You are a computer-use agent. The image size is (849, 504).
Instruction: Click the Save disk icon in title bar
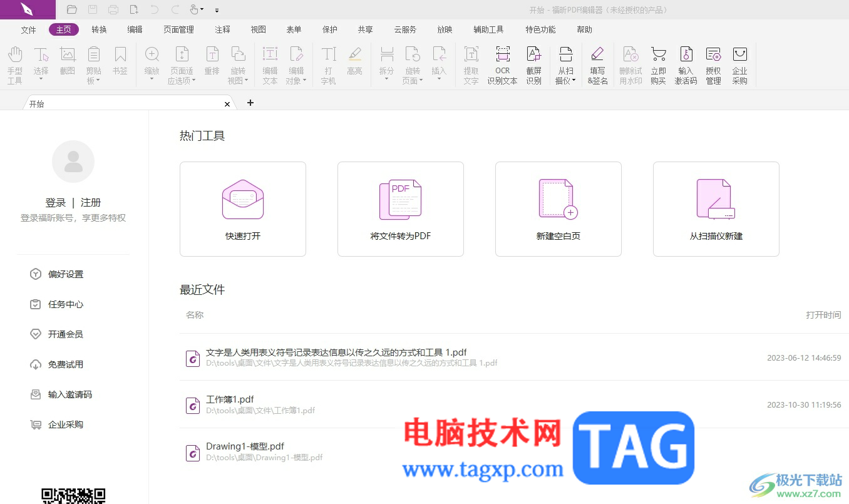pyautogui.click(x=93, y=9)
